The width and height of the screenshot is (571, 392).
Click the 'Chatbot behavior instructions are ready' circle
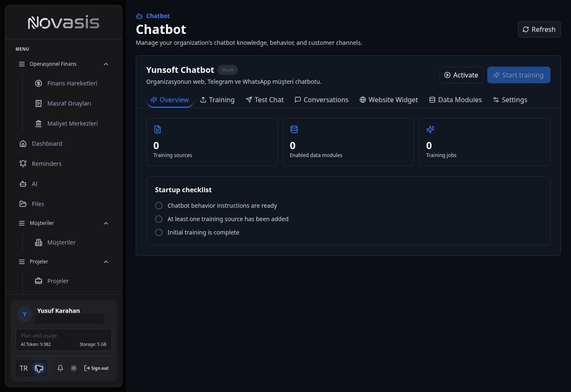pos(159,206)
